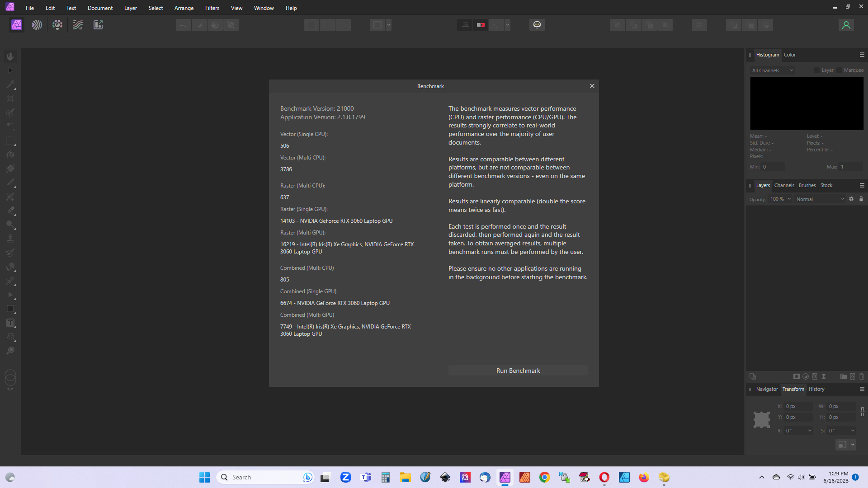Open quick mask dropdown arrow
Image resolution: width=868 pixels, height=488 pixels.
[389, 25]
